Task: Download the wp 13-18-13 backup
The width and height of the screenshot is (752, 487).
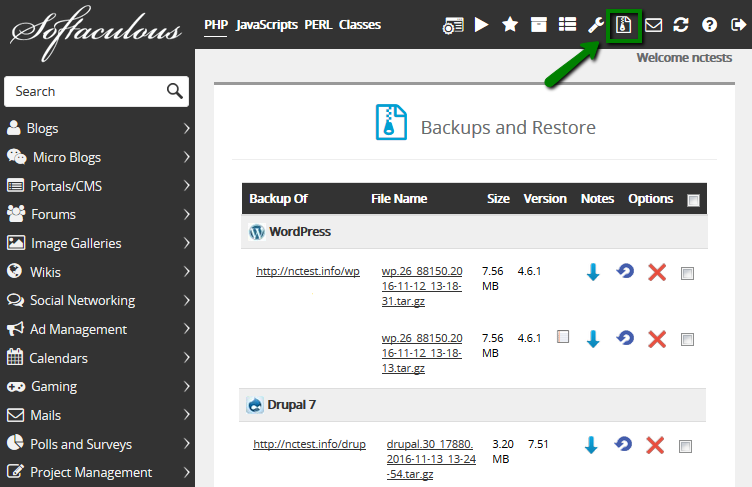Action: pyautogui.click(x=593, y=339)
